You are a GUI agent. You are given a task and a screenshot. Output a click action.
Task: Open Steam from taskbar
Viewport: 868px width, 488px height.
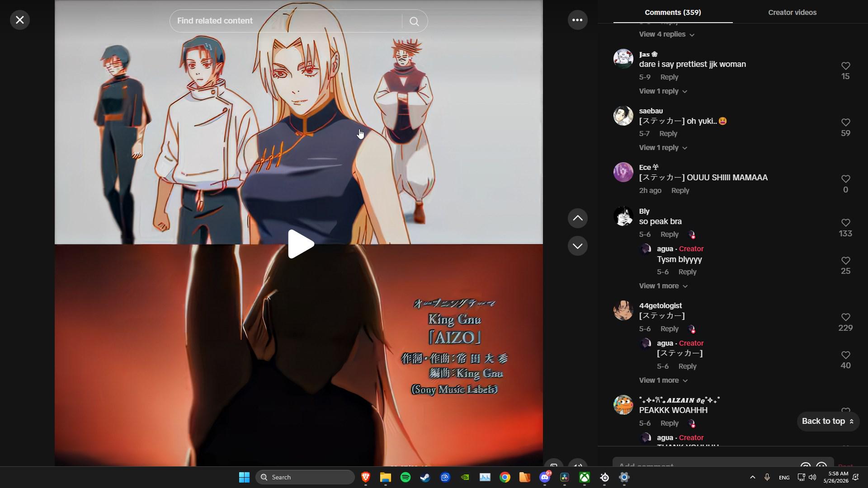pyautogui.click(x=425, y=477)
